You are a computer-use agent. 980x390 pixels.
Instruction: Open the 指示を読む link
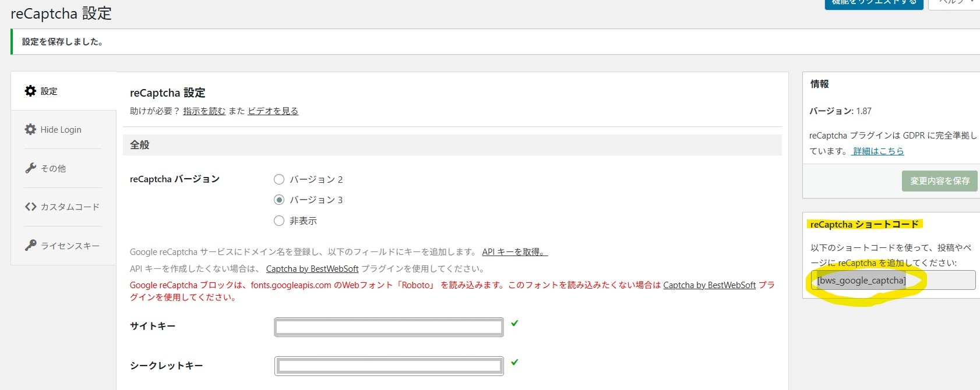204,111
